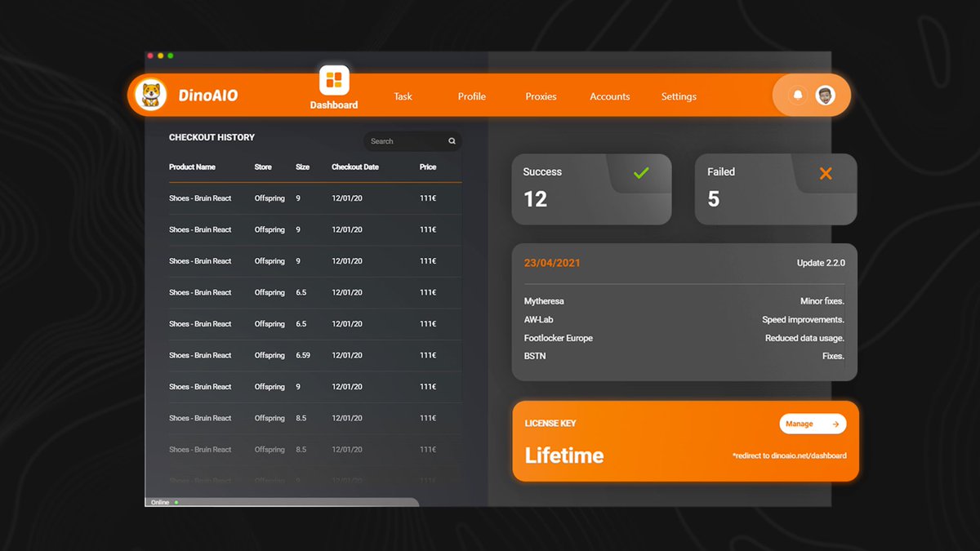Click the user avatar in the header

[825, 96]
